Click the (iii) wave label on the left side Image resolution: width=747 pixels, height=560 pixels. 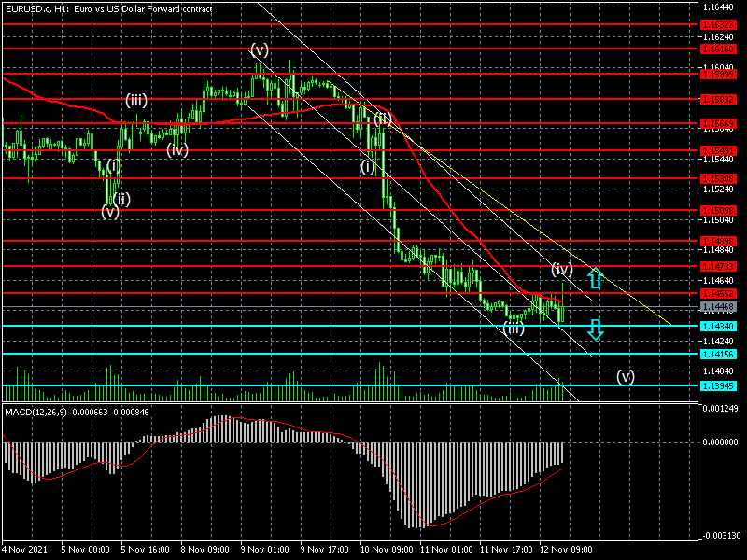tap(136, 100)
